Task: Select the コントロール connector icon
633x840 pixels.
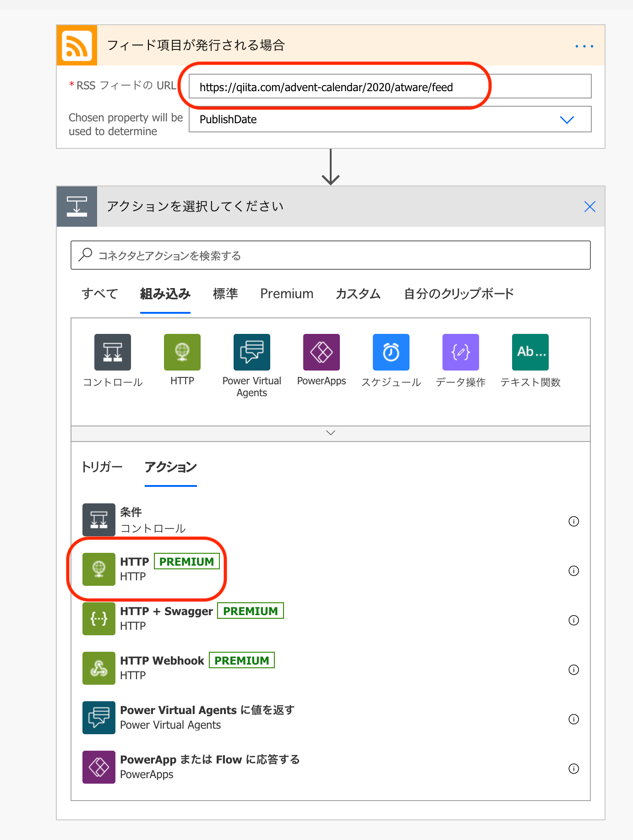Action: pos(113,352)
